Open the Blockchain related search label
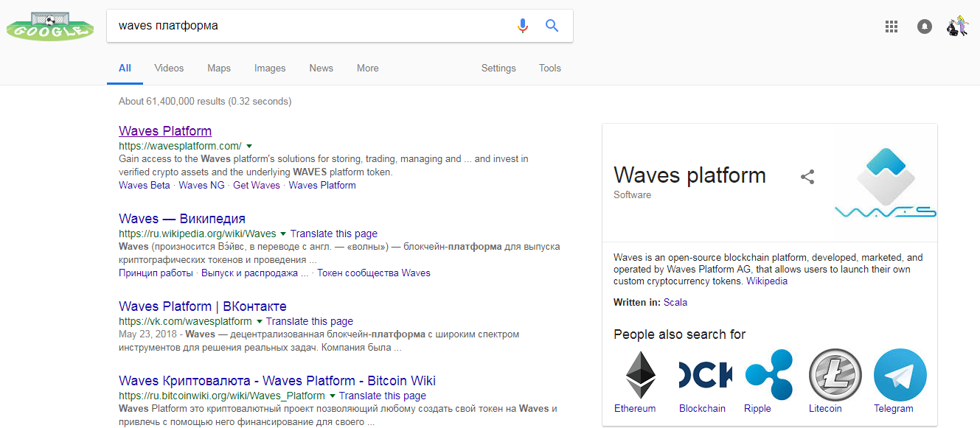Image resolution: width=980 pixels, height=428 pixels. tap(702, 409)
